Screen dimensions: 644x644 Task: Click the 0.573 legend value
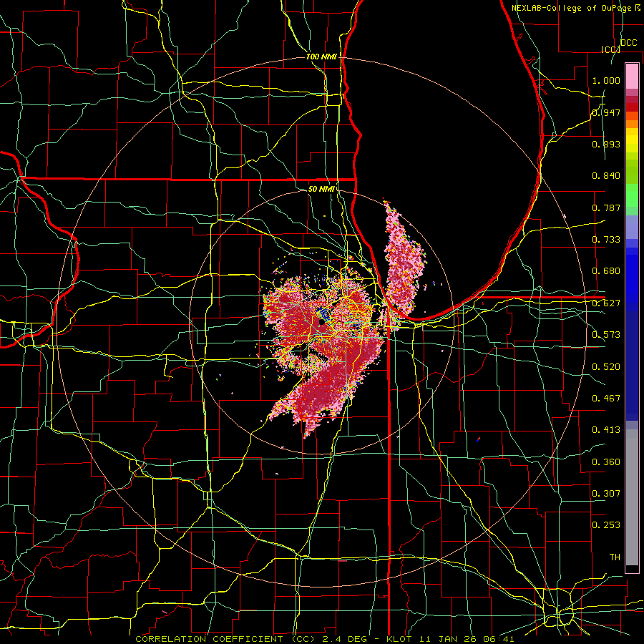click(x=606, y=335)
